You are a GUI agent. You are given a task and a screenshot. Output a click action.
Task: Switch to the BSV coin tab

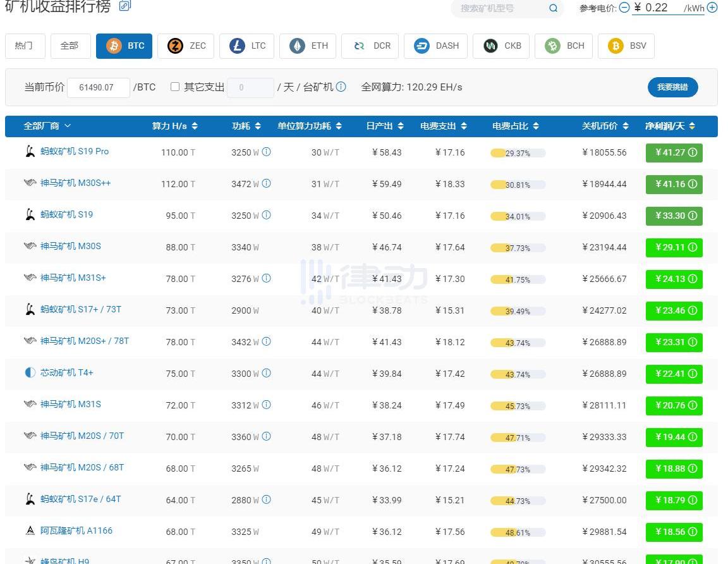pyautogui.click(x=626, y=46)
